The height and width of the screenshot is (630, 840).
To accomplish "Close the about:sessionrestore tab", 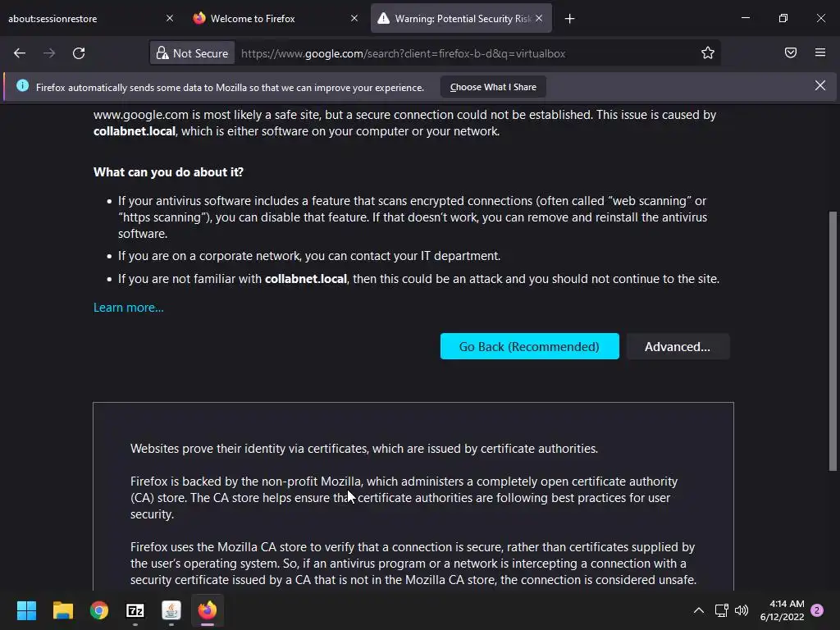I will point(170,18).
